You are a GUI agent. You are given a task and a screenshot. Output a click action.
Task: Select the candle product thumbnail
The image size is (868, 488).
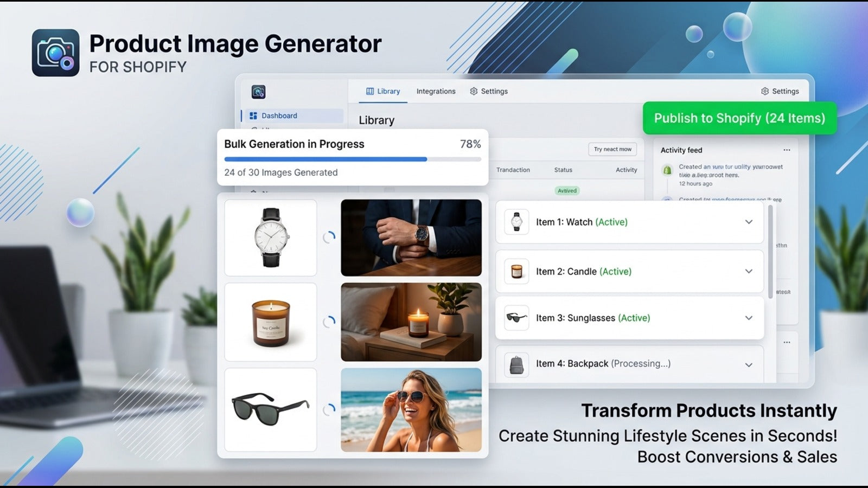pos(271,322)
